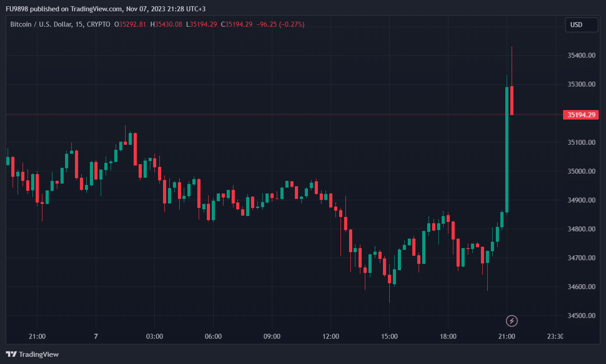Click the last red candle on chart
Image resolution: width=606 pixels, height=364 pixels.
click(512, 101)
